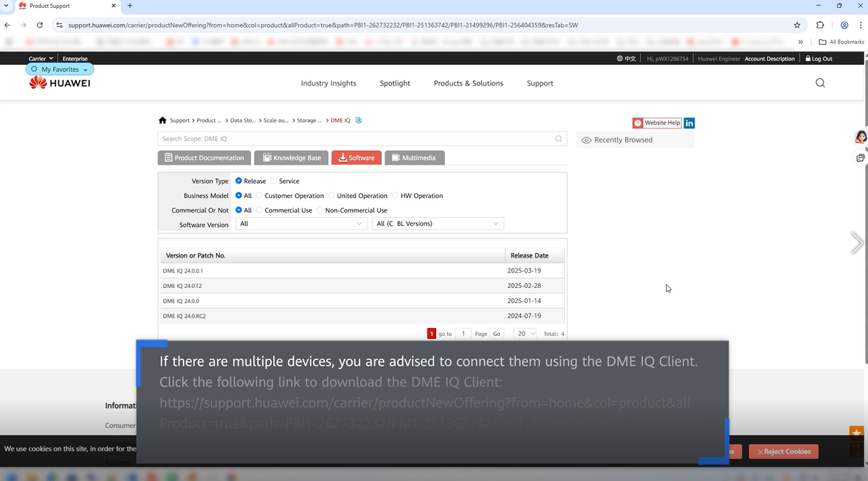This screenshot has width=868, height=481.
Task: Select the Service version type radio
Action: pos(274,181)
